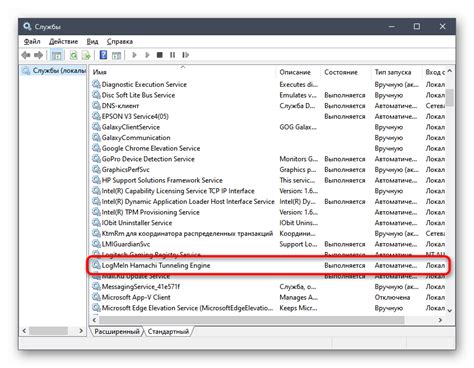Open Help via blue question mark icon
The width and height of the screenshot is (474, 368).
(x=103, y=55)
